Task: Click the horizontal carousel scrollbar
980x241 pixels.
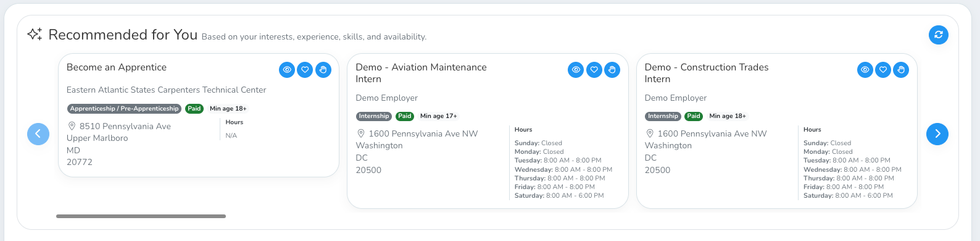Action: click(141, 216)
